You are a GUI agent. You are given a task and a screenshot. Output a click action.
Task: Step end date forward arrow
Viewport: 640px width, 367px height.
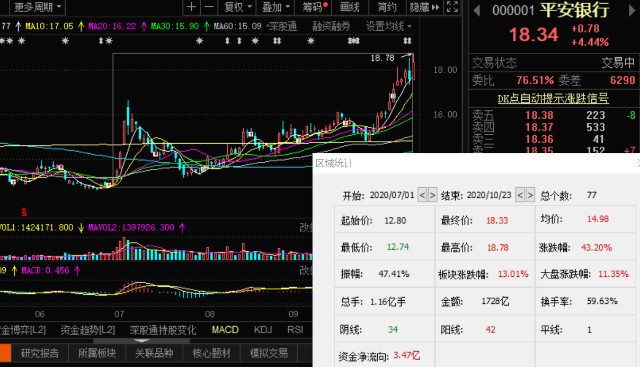tap(530, 195)
